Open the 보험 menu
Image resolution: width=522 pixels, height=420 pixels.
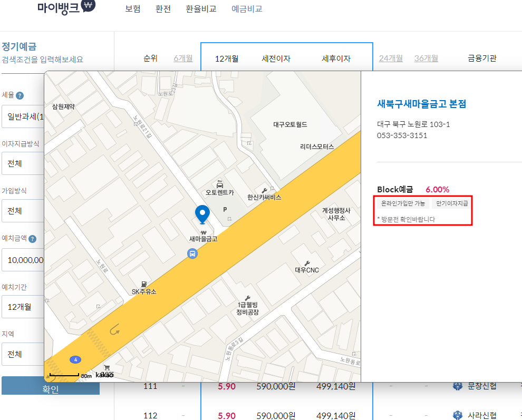(x=133, y=8)
